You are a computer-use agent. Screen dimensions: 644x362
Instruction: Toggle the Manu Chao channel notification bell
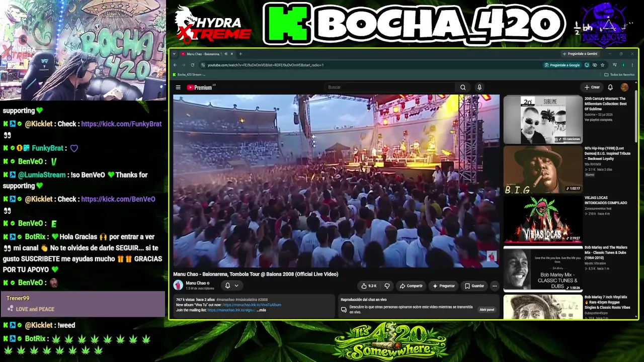227,286
